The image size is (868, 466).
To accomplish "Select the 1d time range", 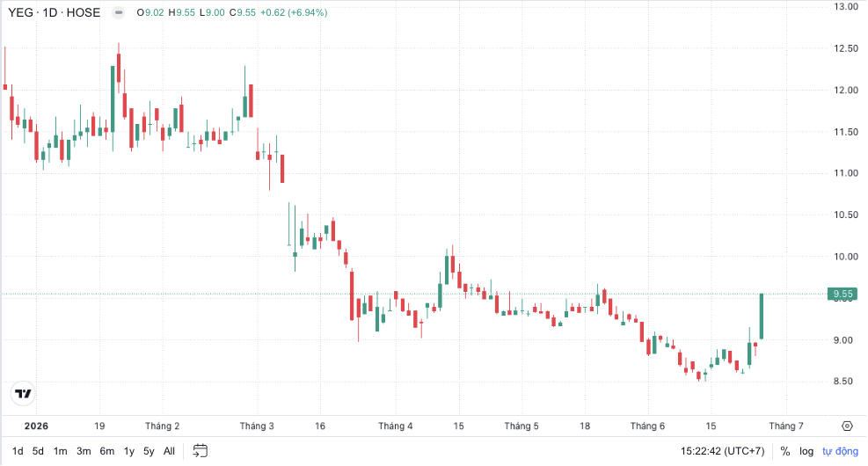I will coord(18,451).
